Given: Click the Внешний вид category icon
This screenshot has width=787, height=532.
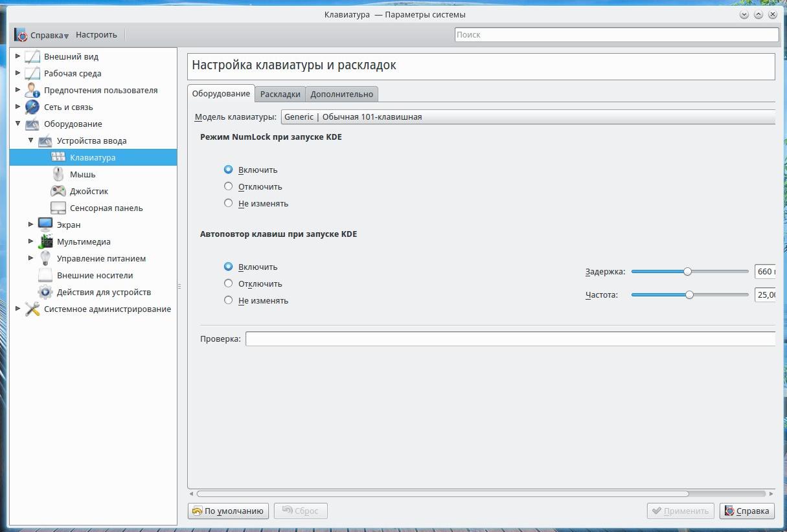Looking at the screenshot, I should point(32,56).
